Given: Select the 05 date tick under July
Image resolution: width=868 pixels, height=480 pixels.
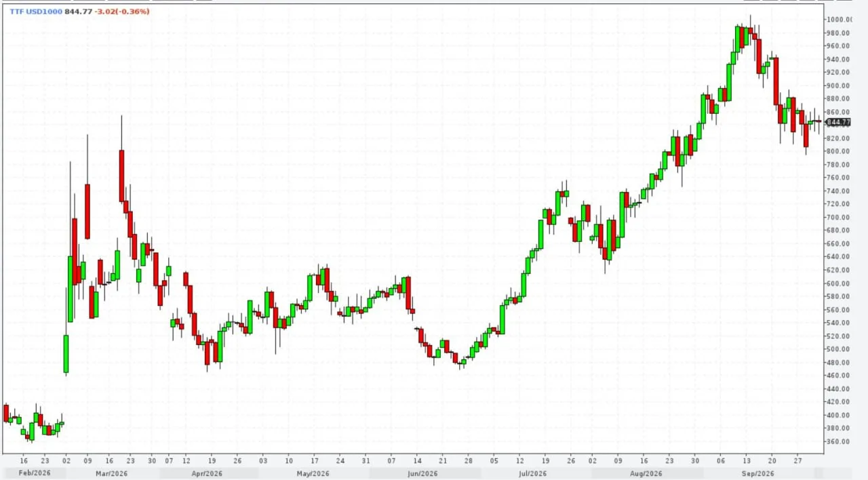Looking at the screenshot, I should (x=494, y=460).
